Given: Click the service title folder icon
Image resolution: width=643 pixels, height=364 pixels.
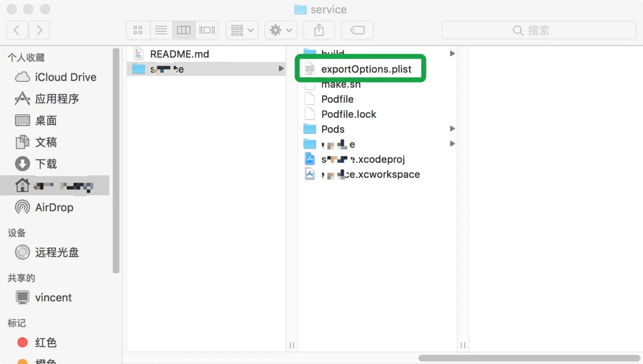Looking at the screenshot, I should pyautogui.click(x=300, y=9).
